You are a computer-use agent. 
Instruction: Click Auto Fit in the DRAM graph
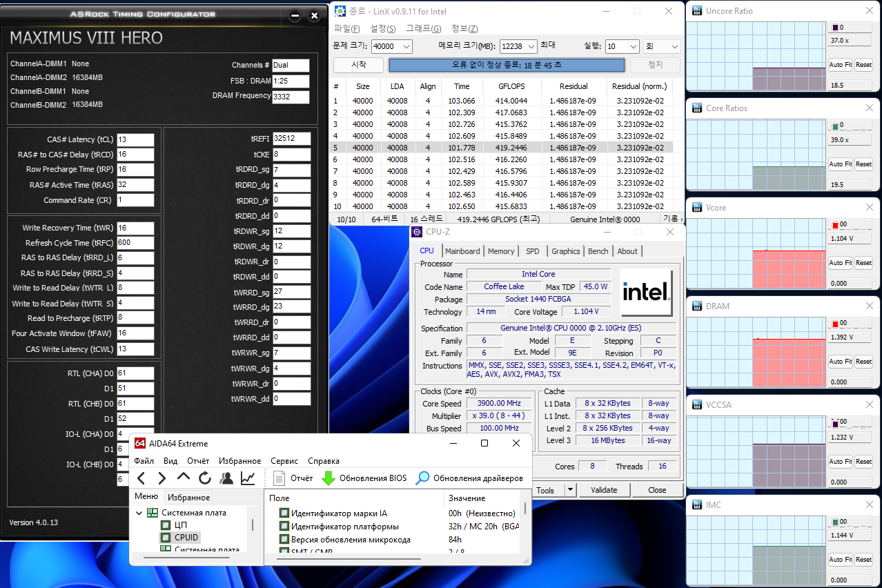click(840, 362)
